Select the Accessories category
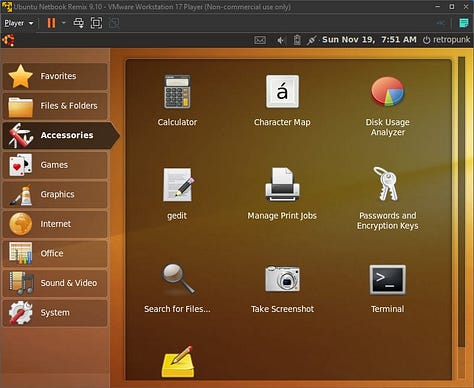 [x=60, y=135]
